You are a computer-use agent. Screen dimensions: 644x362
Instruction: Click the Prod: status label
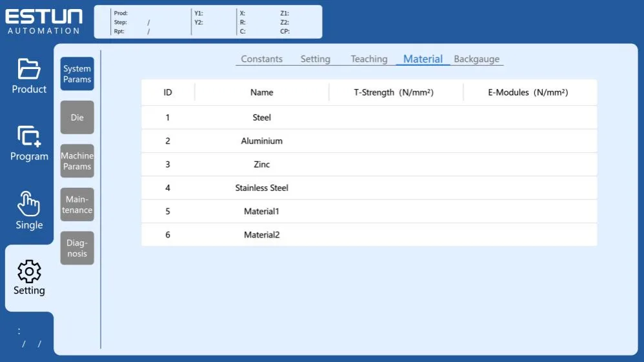(121, 13)
